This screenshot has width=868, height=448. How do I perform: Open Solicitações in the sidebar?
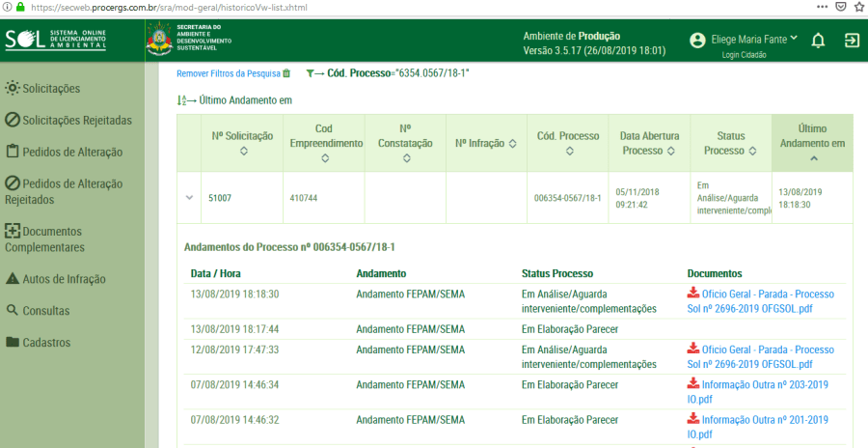[x=51, y=89]
